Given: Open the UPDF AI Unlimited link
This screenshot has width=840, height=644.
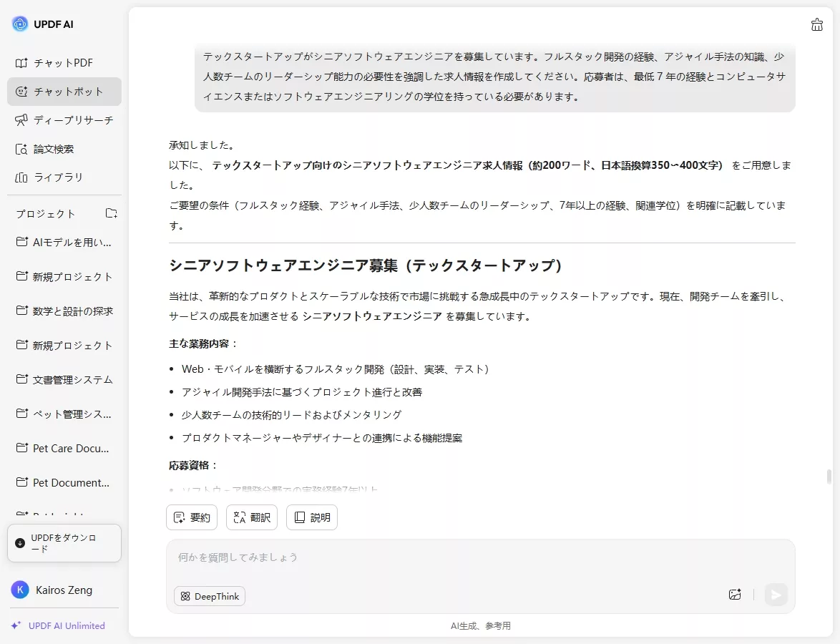Looking at the screenshot, I should point(63,625).
